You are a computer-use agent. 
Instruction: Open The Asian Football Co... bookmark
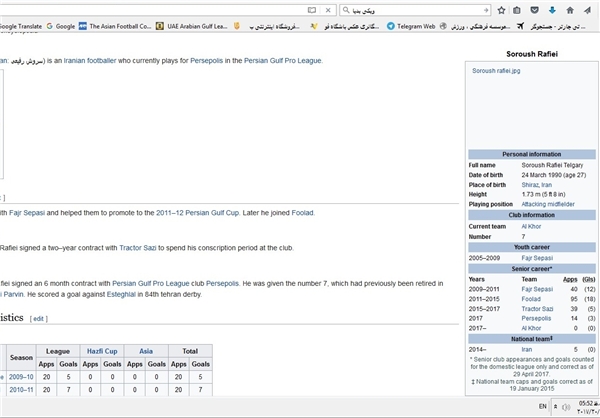click(115, 26)
